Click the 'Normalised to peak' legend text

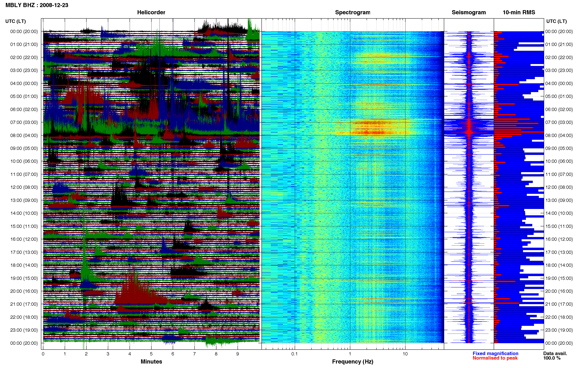point(495,358)
